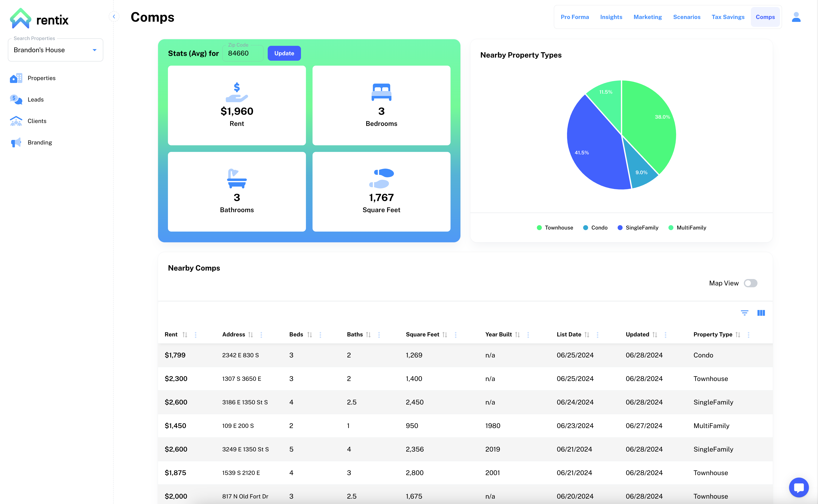Open the table filter icon
Screen dimensions: 818x504
[x=744, y=313]
